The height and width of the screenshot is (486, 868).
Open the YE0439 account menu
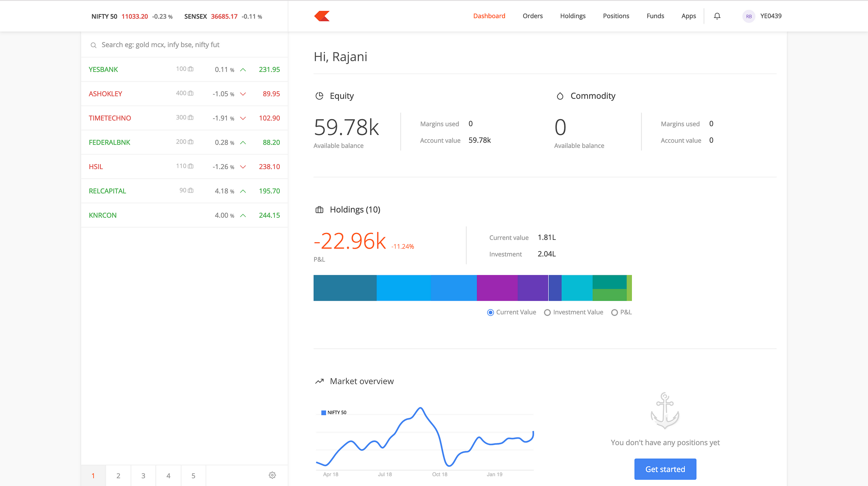click(x=771, y=16)
